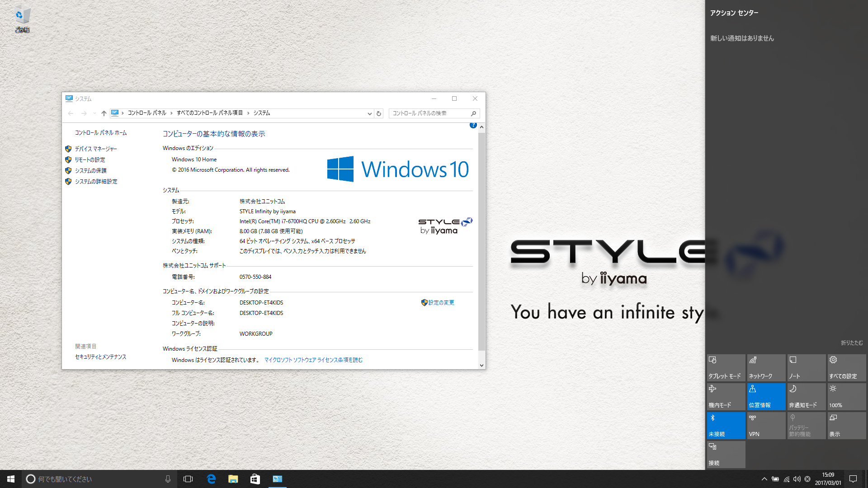
Task: Expand chevron after すべてのコントロール パネル項目
Action: tap(248, 113)
